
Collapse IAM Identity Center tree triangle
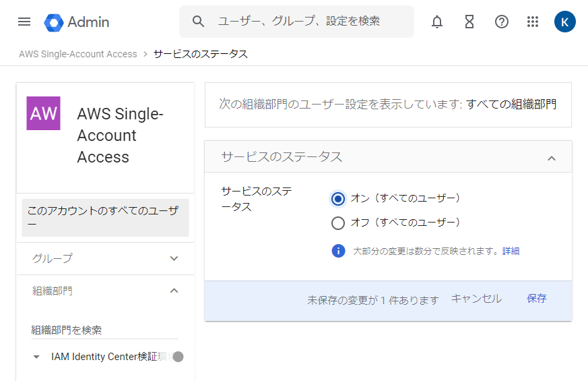coord(36,357)
